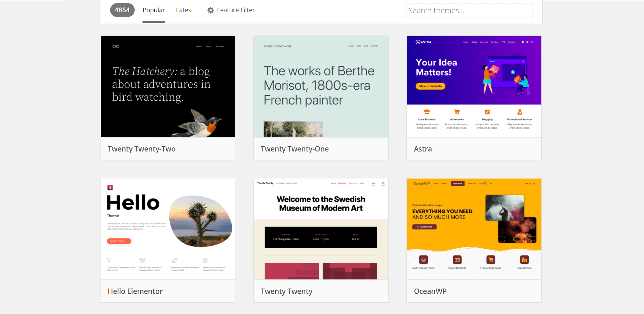Screen dimensions: 644x314
Task: Click the Launch Project button in Hello preview
Action: pyautogui.click(x=119, y=241)
